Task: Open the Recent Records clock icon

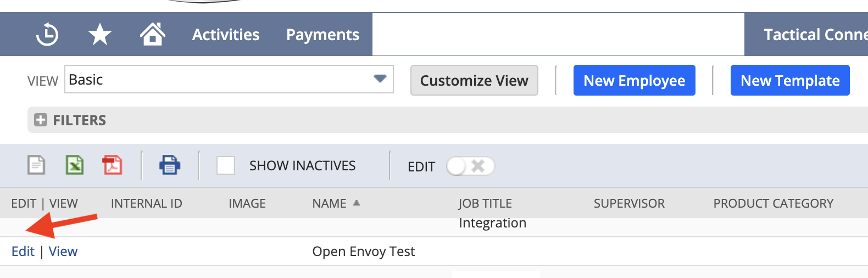Action: [x=47, y=35]
